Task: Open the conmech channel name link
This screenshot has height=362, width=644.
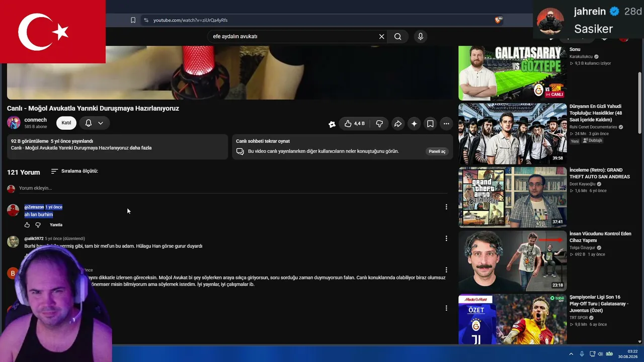Action: [35, 120]
